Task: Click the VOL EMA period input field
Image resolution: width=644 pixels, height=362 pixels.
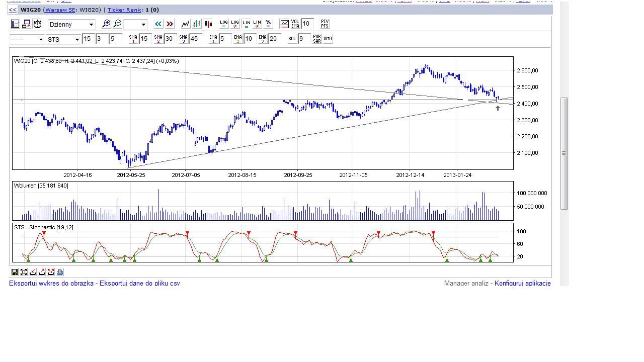Action: (x=307, y=24)
